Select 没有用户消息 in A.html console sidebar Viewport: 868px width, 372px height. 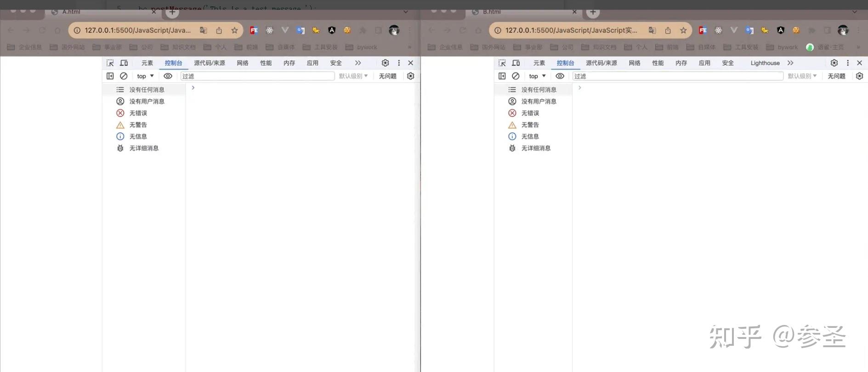tap(144, 101)
